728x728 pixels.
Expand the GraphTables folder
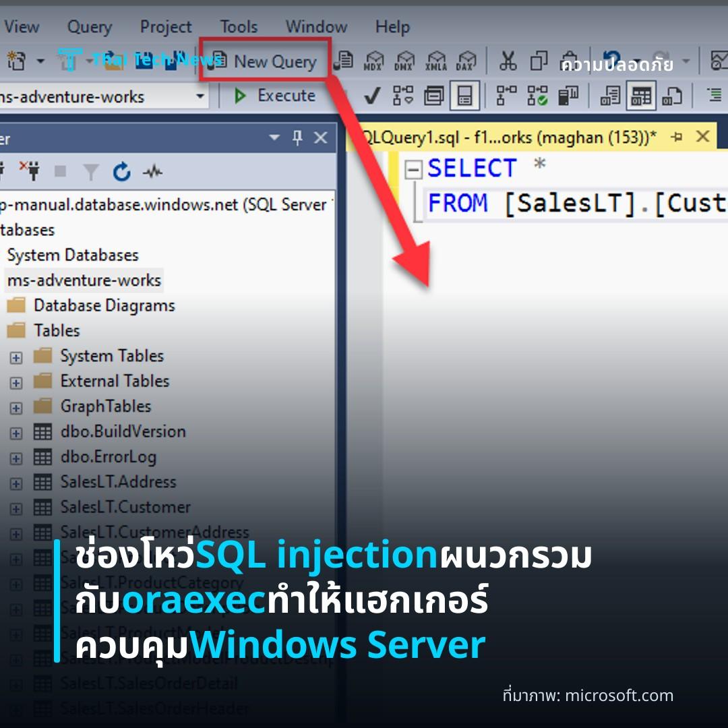click(x=16, y=408)
